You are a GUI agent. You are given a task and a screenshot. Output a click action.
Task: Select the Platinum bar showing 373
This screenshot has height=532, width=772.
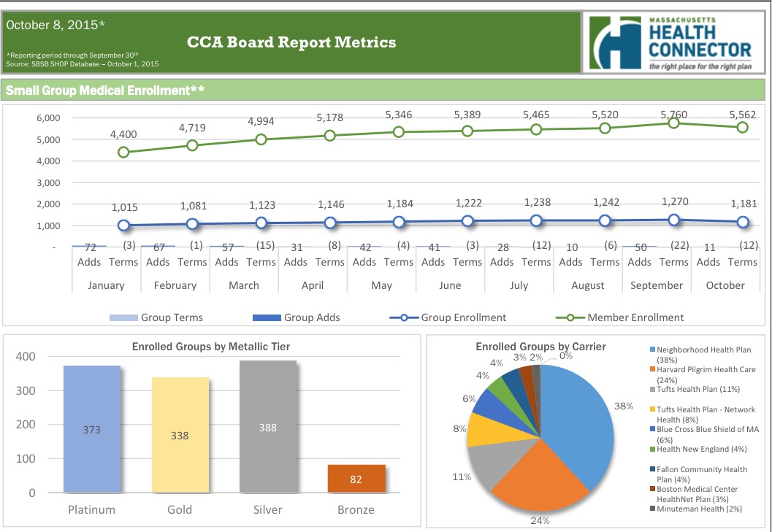click(x=92, y=429)
